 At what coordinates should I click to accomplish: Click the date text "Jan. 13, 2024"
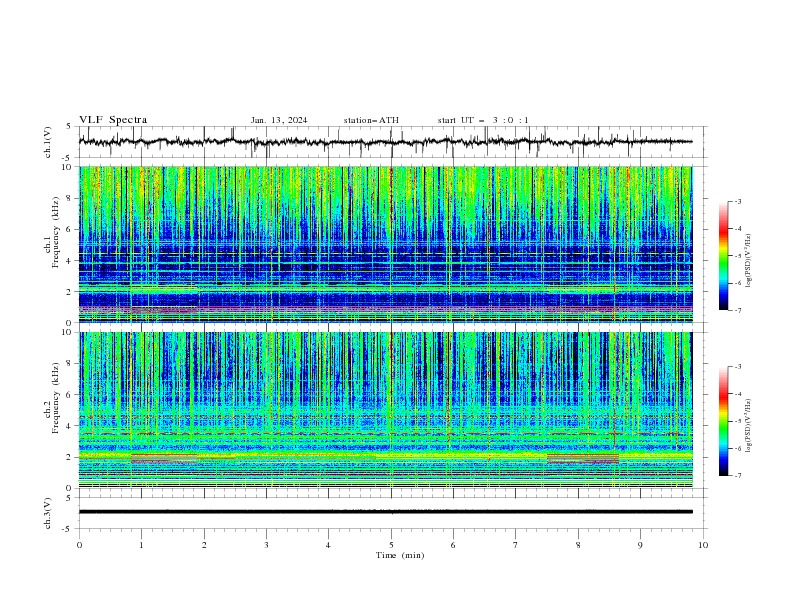279,120
